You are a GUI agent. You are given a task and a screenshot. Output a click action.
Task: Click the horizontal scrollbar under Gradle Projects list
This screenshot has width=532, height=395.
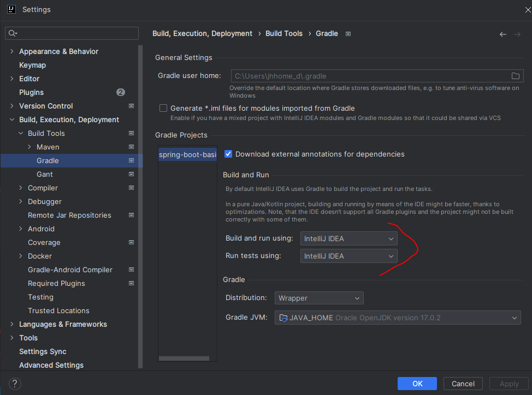click(x=184, y=358)
